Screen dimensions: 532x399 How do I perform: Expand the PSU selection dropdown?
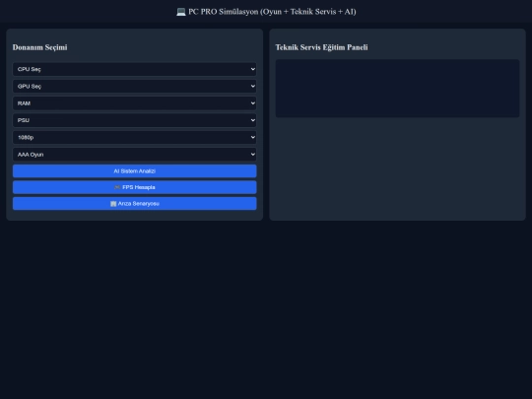[134, 120]
